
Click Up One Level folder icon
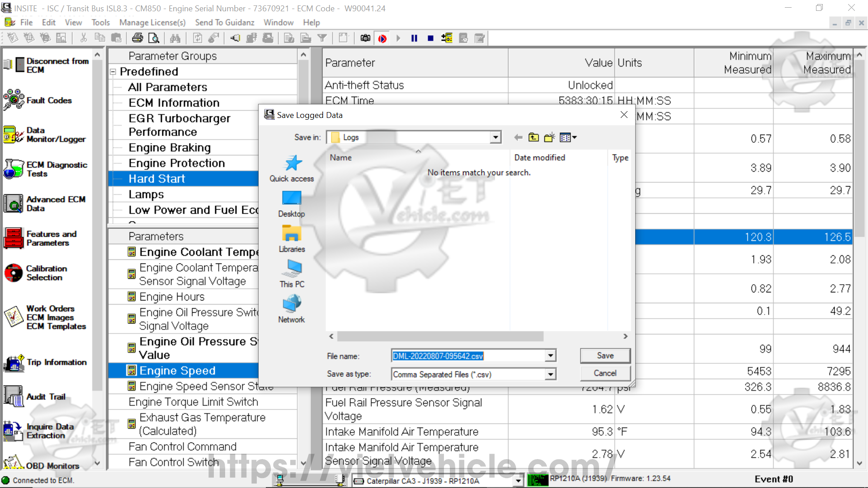click(533, 138)
